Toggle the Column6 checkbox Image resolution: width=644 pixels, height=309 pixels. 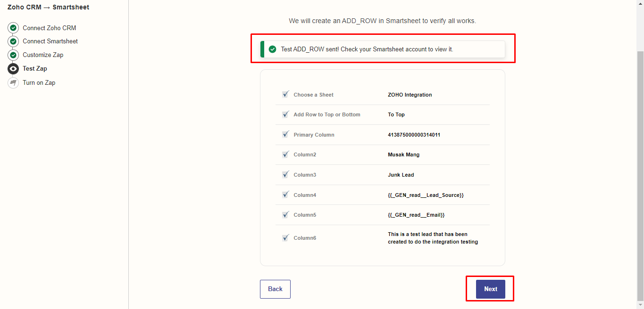pyautogui.click(x=285, y=237)
